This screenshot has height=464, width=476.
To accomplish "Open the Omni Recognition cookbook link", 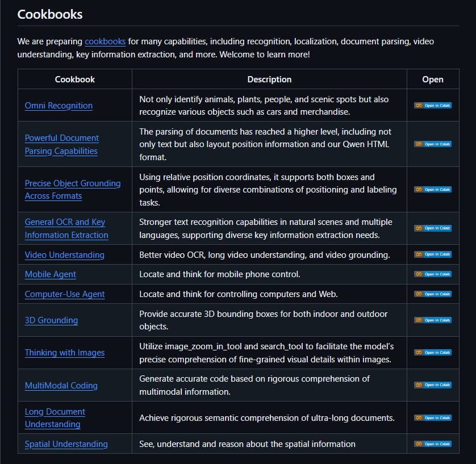I will point(59,106).
